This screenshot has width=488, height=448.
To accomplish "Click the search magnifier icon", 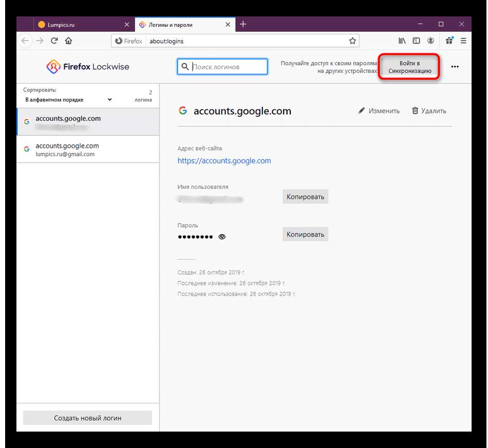I will pos(185,67).
